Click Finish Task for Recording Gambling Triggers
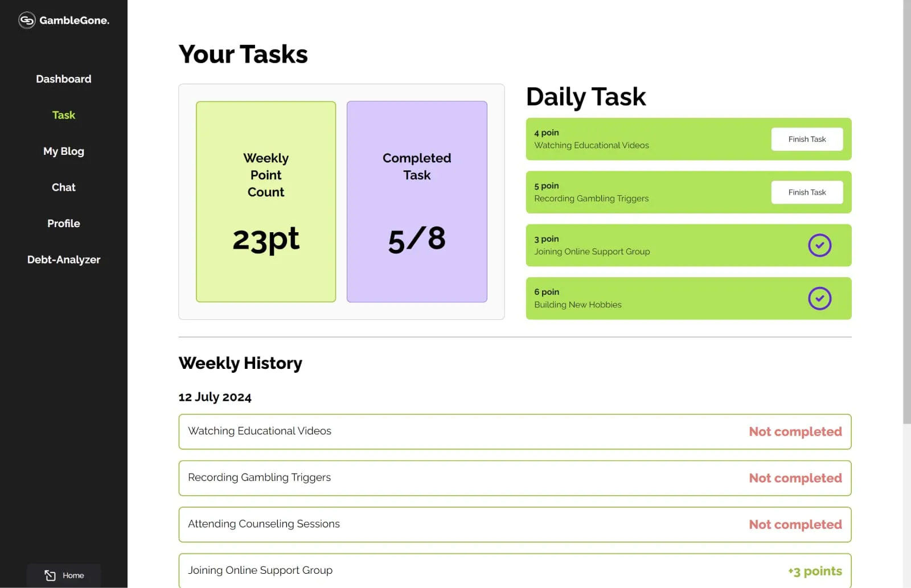Image resolution: width=911 pixels, height=588 pixels. (807, 192)
